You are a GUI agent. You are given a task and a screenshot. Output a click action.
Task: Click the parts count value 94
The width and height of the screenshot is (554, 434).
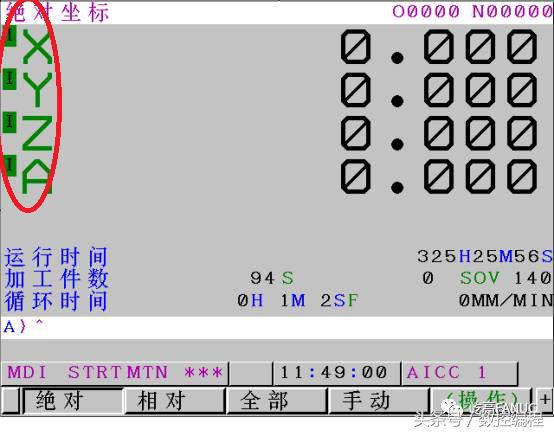262,278
